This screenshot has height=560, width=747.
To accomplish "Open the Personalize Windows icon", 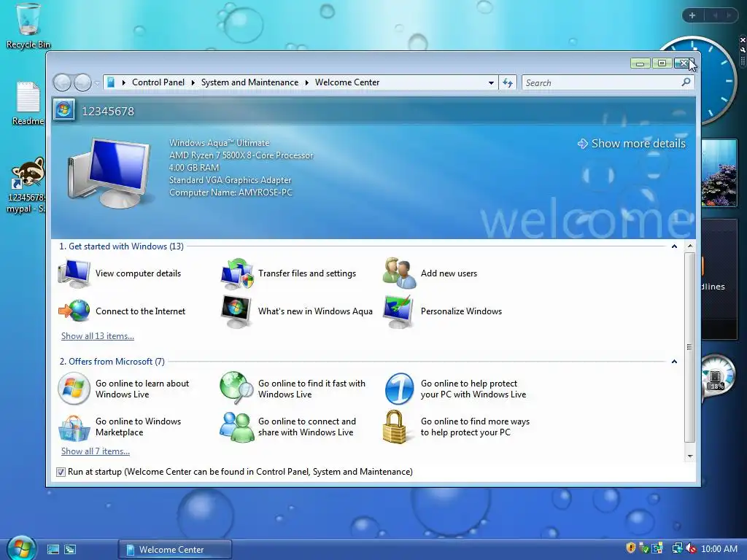I will (x=398, y=311).
